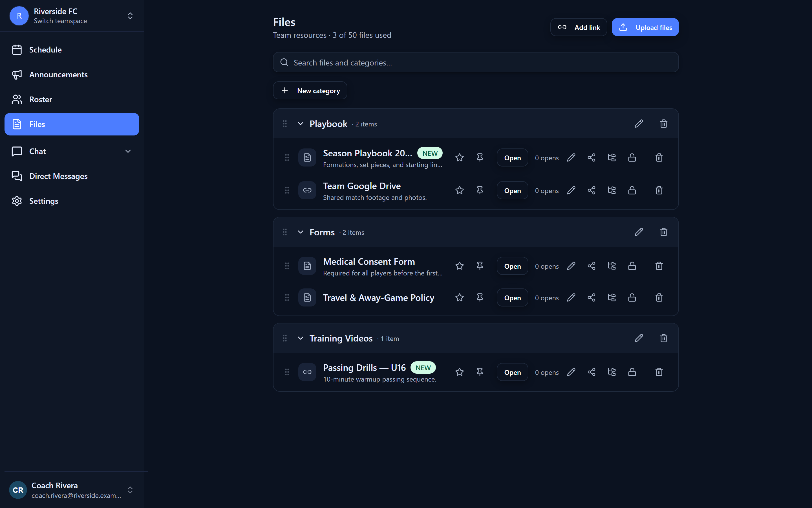Screen dimensions: 812x508
Task: Pin the Medical Consent Form
Action: tap(480, 266)
